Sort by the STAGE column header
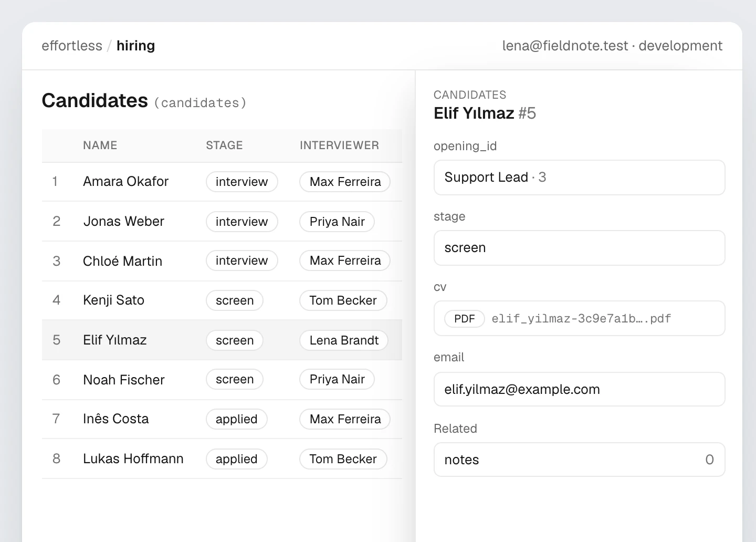 pos(224,145)
